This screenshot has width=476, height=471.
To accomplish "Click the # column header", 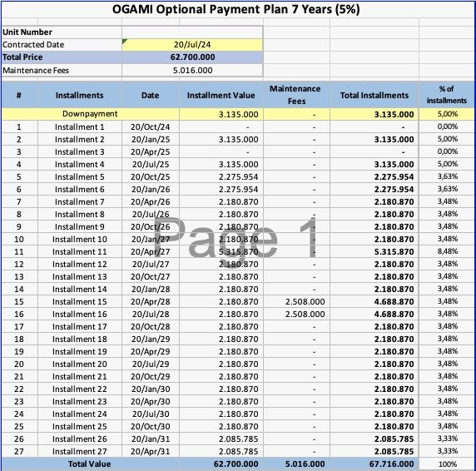I will [19, 96].
